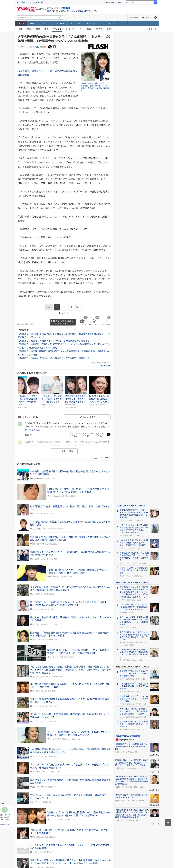Open the エキスパート navigation tab
The width and height of the screenshot is (174, 868).
(58, 24)
